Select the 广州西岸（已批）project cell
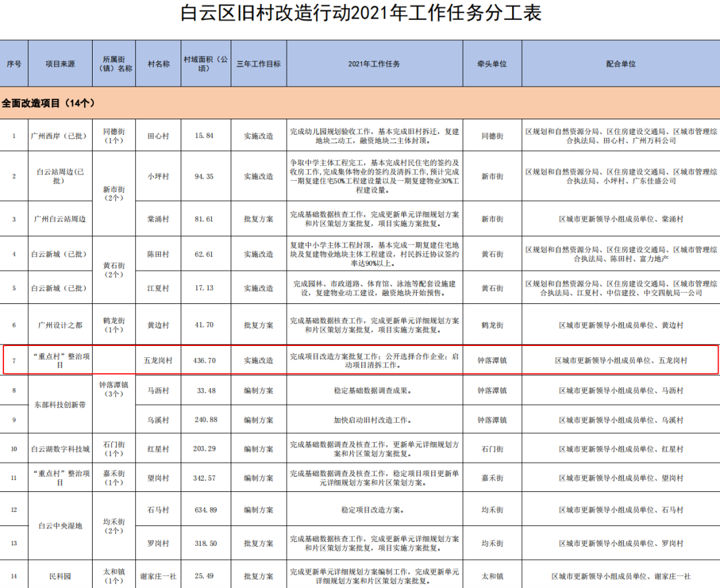 (x=59, y=137)
